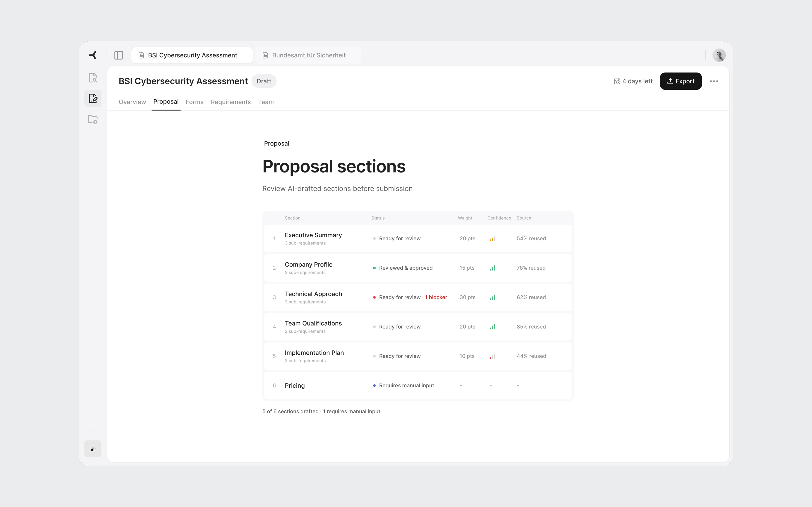Open the folder settings sidebar icon
Screen dimensions: 812x507
click(93, 119)
